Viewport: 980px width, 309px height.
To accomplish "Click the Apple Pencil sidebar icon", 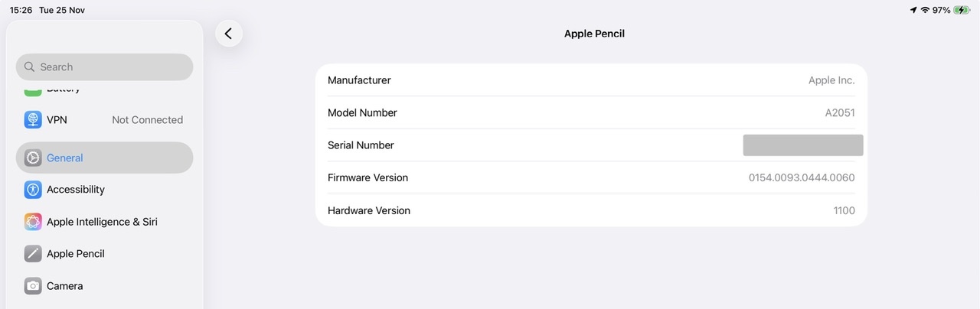I will point(33,254).
